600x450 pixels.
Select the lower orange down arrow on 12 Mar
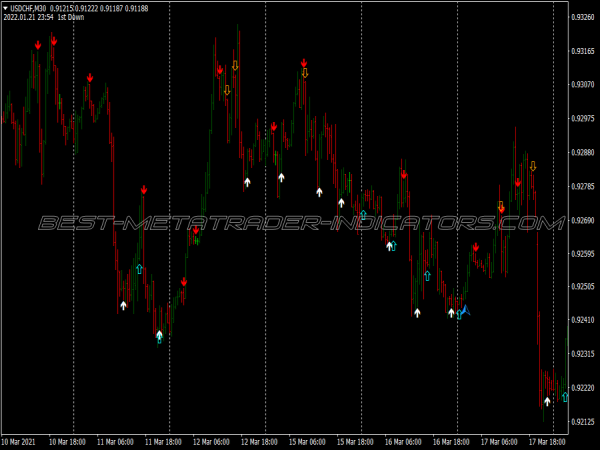point(227,90)
